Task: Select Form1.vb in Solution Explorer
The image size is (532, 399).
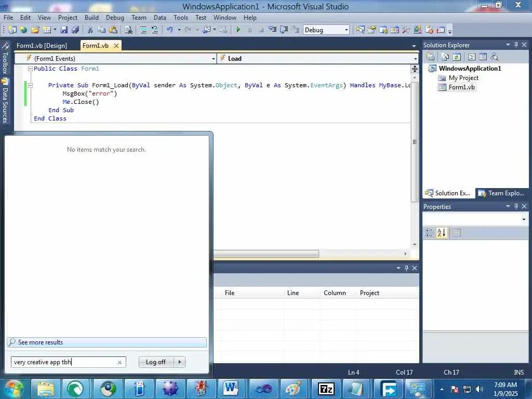Action: tap(461, 87)
